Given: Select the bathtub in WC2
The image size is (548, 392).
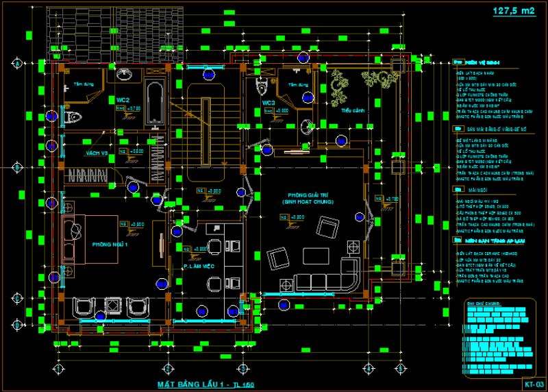Looking at the screenshot, I should point(154,103).
